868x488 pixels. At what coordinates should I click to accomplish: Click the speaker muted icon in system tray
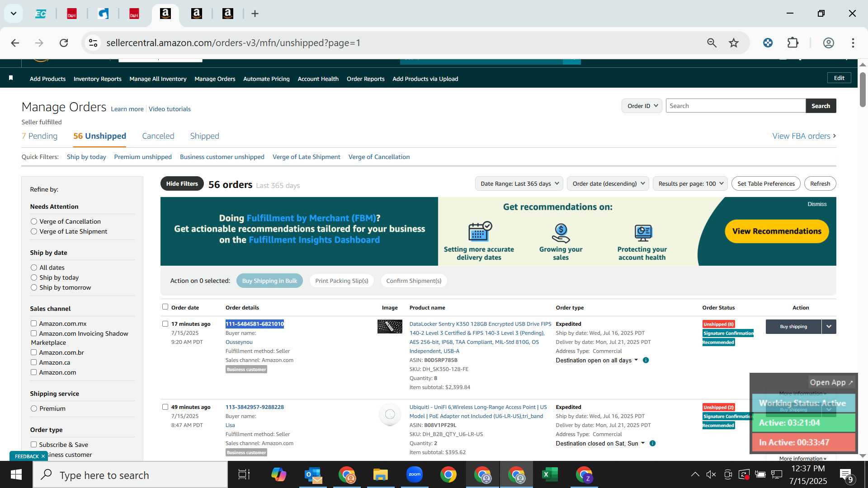(x=711, y=474)
